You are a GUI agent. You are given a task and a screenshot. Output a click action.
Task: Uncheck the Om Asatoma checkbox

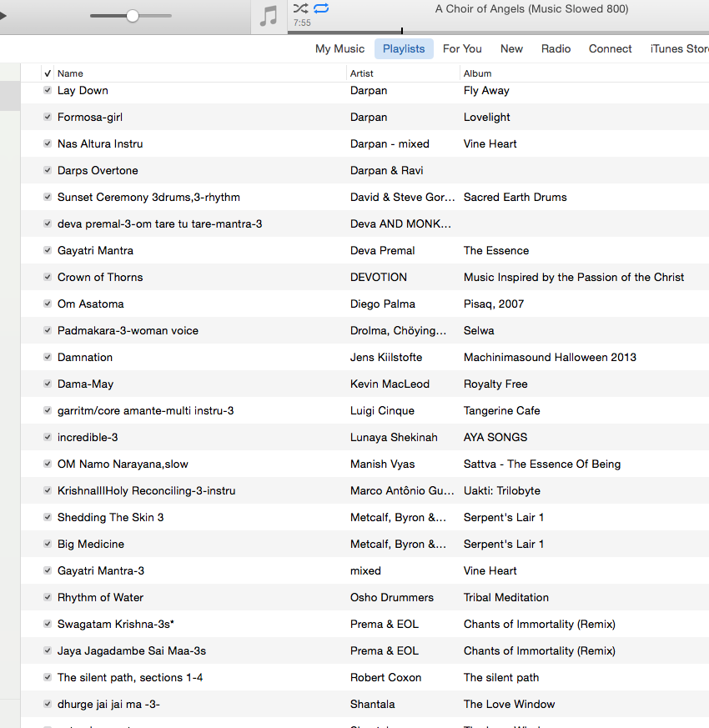48,304
